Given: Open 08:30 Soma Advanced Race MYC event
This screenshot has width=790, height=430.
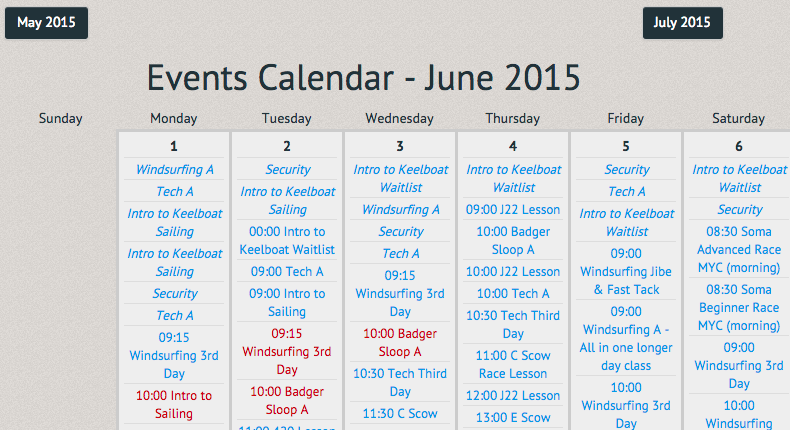Looking at the screenshot, I should pyautogui.click(x=739, y=250).
